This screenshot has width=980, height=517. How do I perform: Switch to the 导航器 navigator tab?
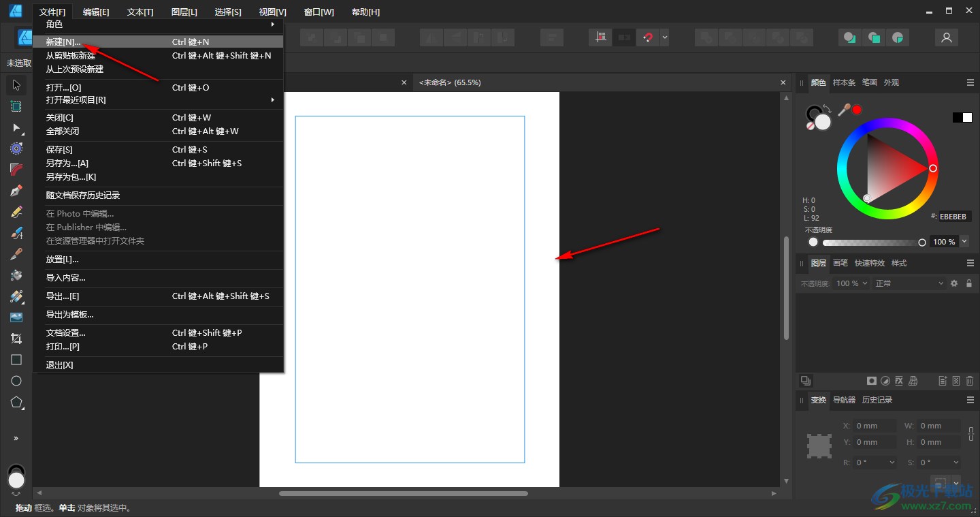coord(844,400)
